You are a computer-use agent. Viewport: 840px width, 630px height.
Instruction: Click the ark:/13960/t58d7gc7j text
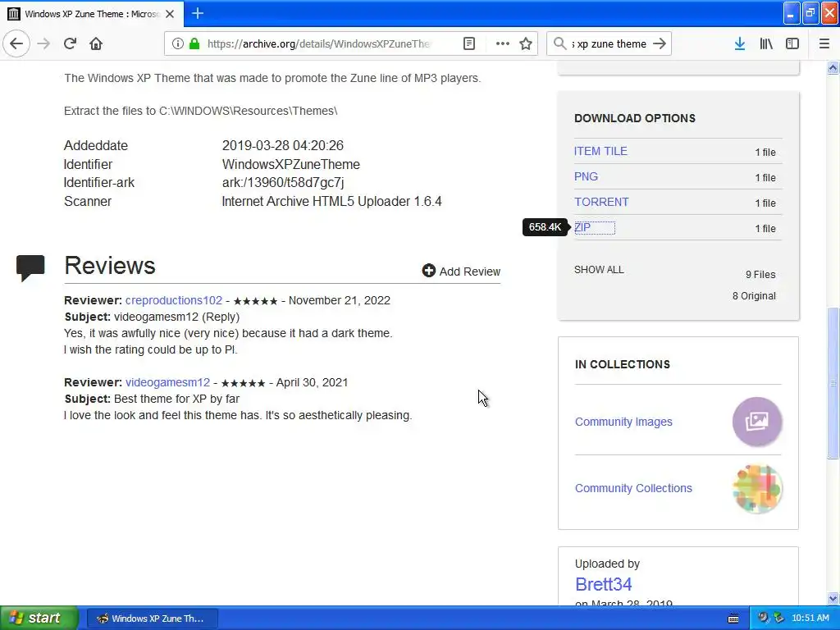[283, 183]
